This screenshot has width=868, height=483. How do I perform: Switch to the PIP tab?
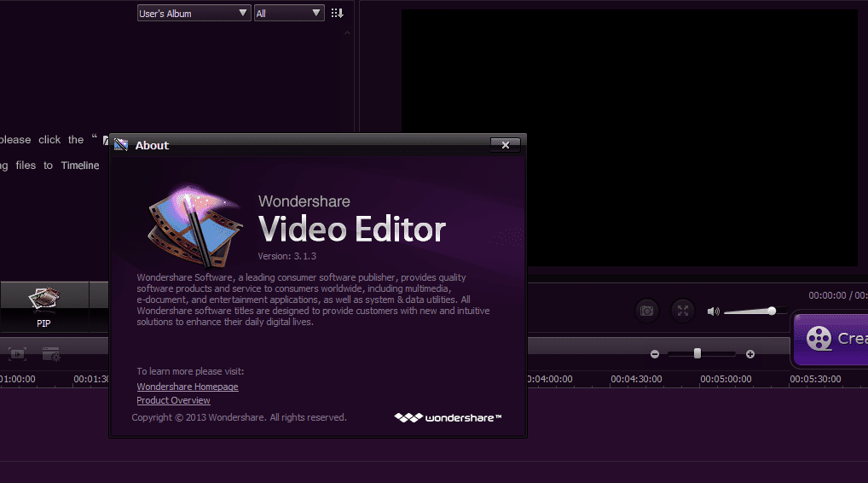[43, 307]
